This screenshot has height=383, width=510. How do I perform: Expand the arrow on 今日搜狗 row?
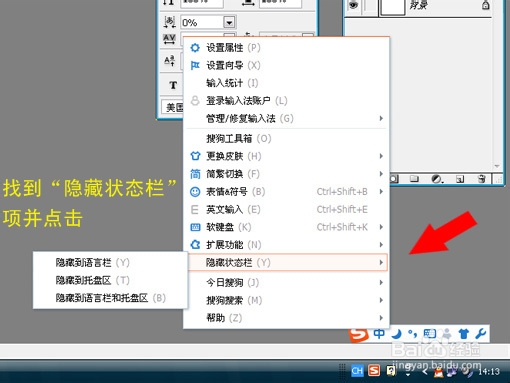point(381,283)
